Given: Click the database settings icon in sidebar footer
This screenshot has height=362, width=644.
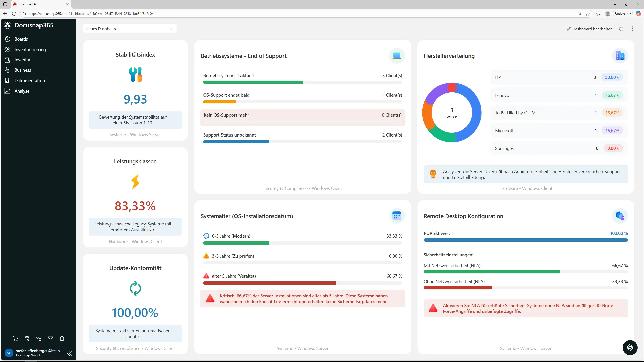Looking at the screenshot, I should tap(27, 339).
